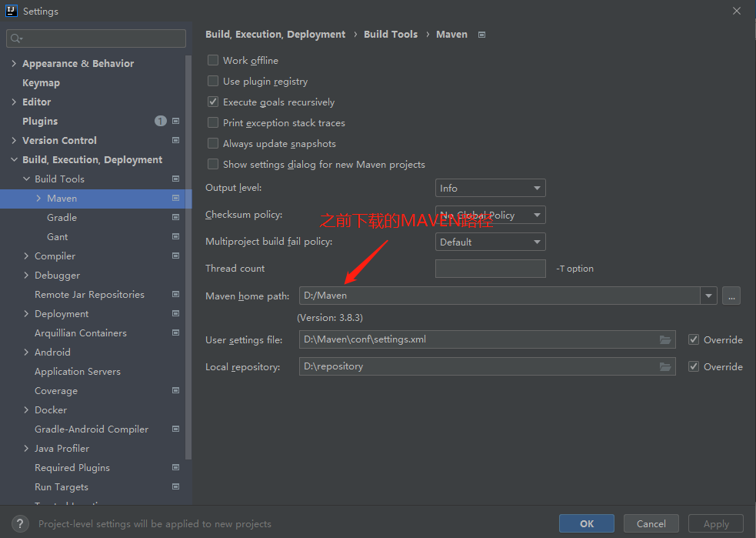Open Multiproject build fail policy dropdown
The width and height of the screenshot is (756, 538).
(x=491, y=242)
